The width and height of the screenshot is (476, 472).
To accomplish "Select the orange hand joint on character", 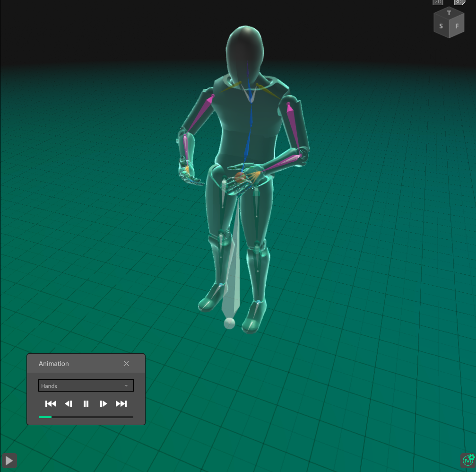I will point(240,178).
